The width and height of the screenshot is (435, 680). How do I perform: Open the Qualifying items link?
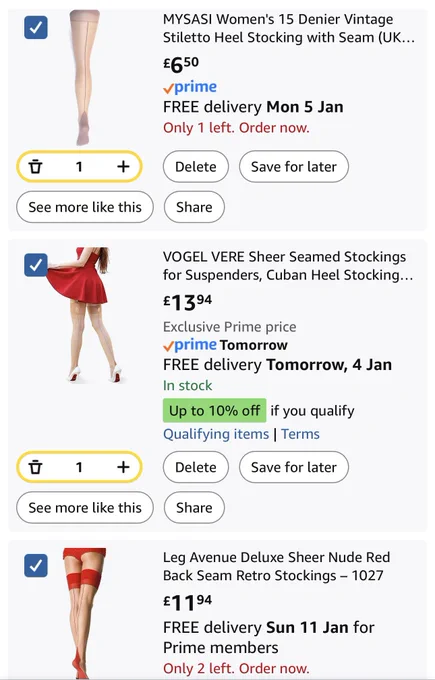pyautogui.click(x=216, y=434)
